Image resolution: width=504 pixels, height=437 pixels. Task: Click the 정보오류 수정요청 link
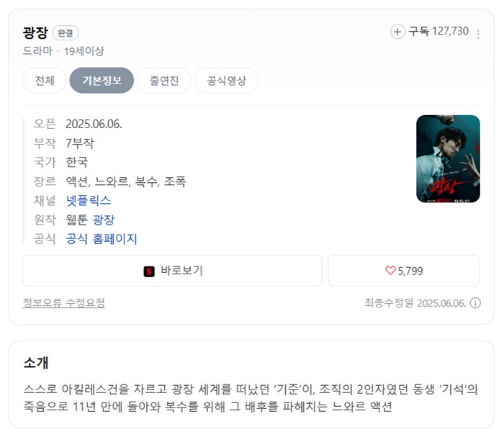[x=63, y=302]
